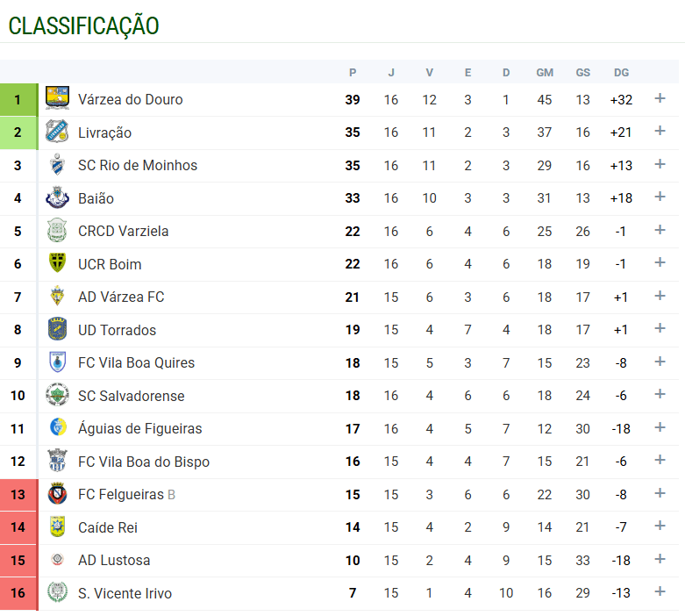Expand the Várzea do Douro row details
The height and width of the screenshot is (616, 685).
click(x=660, y=98)
